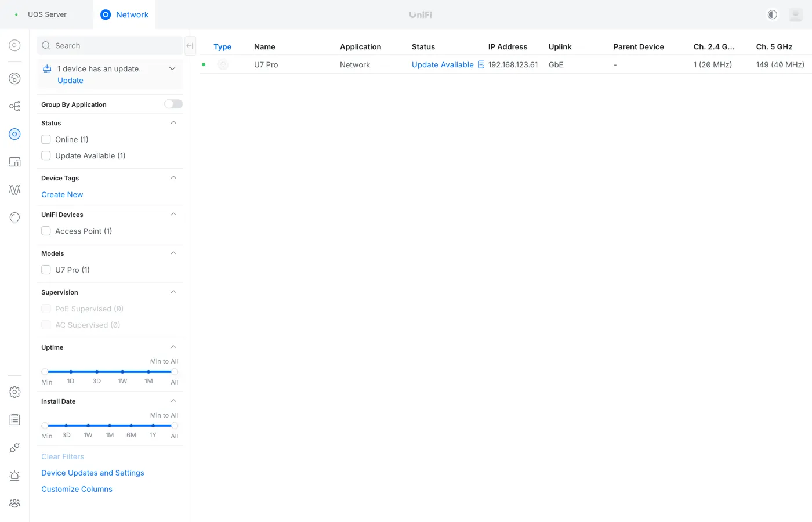Screen dimensions: 812x522
Task: Click the U7 Pro device type icon
Action: (223, 65)
